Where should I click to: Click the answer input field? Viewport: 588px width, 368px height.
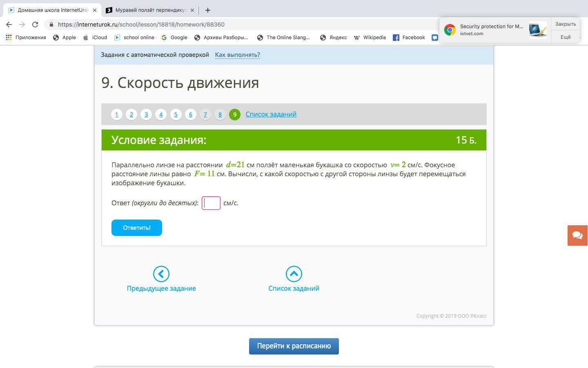click(x=211, y=203)
